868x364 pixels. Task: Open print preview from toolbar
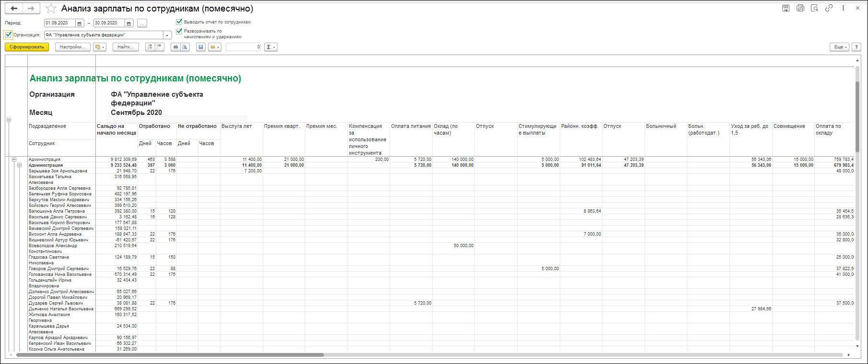coord(185,47)
